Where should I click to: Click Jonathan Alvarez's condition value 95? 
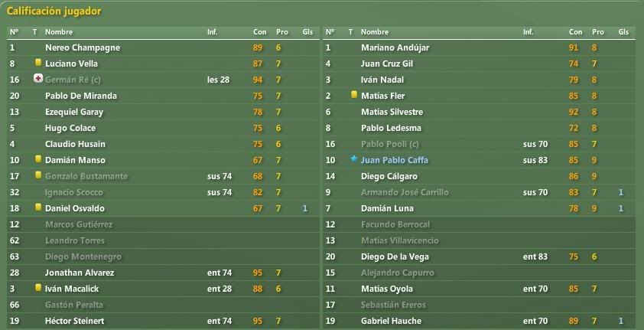[x=258, y=273]
